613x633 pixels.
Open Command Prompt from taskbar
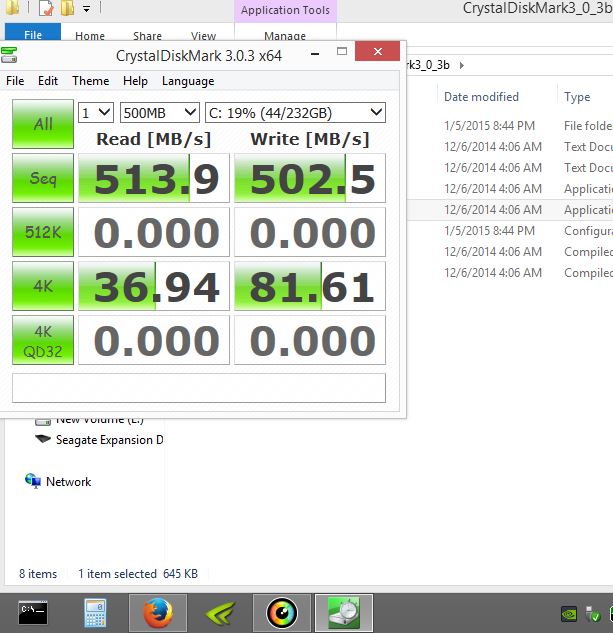(33, 613)
